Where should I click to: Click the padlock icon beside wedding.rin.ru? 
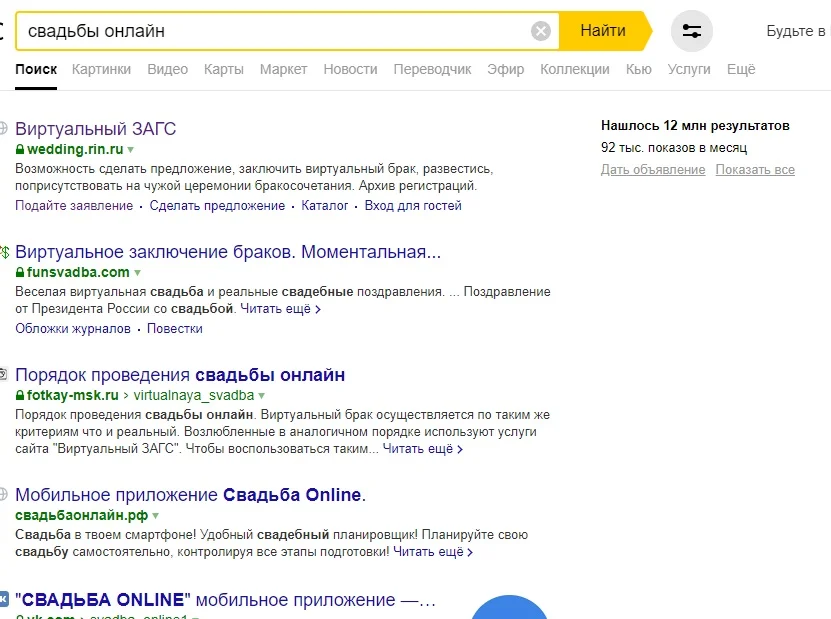(x=21, y=150)
